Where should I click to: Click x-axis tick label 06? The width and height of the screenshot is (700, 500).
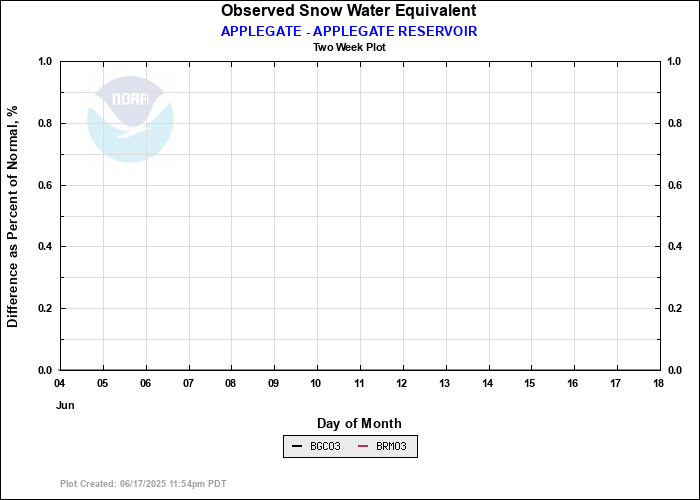pos(146,383)
